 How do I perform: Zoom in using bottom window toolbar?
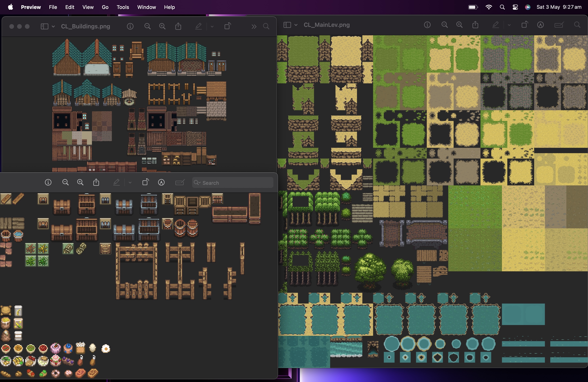coord(80,183)
